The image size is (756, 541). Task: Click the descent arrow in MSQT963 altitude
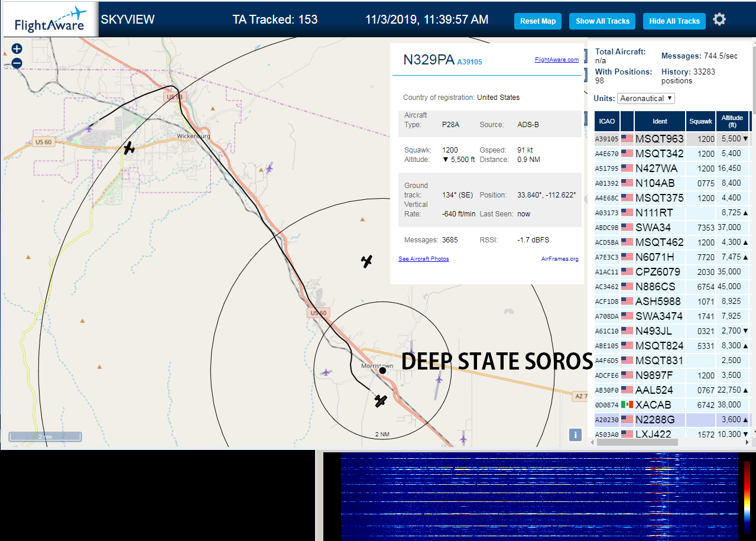pyautogui.click(x=745, y=139)
